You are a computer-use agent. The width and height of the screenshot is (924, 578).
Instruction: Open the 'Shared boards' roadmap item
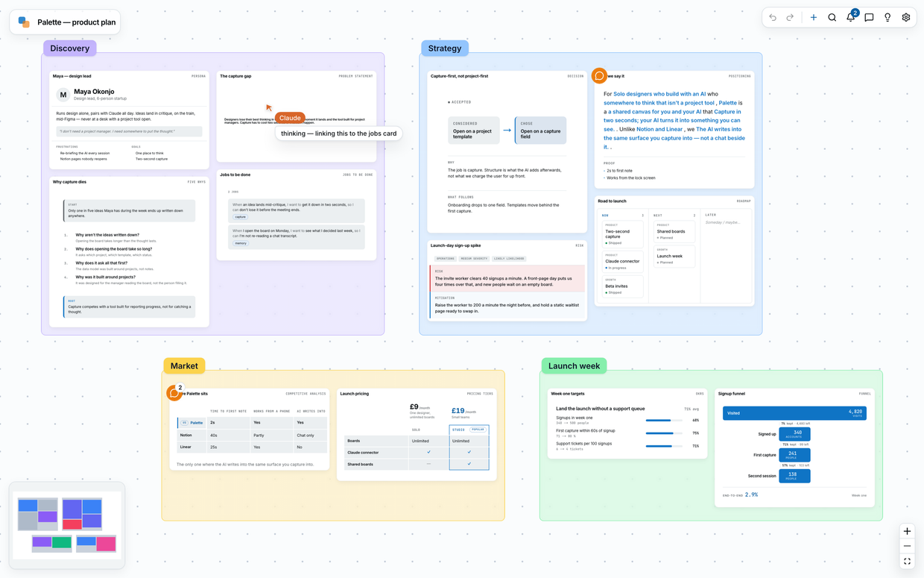point(674,231)
